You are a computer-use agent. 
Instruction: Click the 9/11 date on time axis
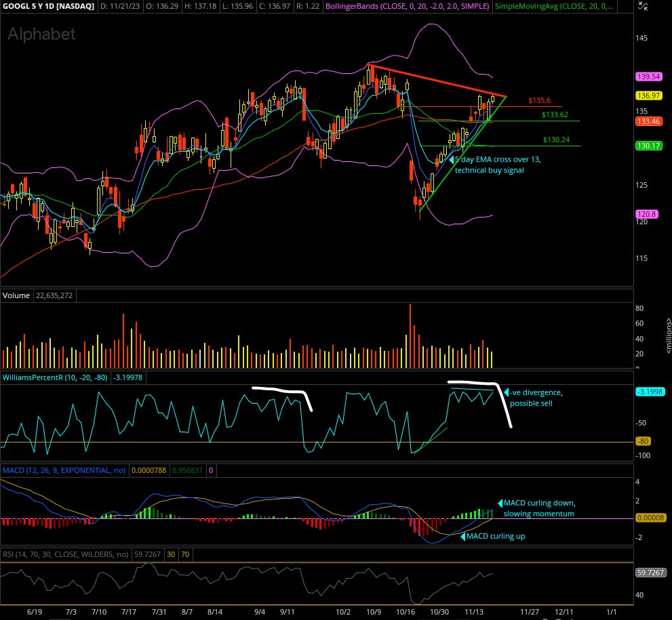[x=287, y=612]
